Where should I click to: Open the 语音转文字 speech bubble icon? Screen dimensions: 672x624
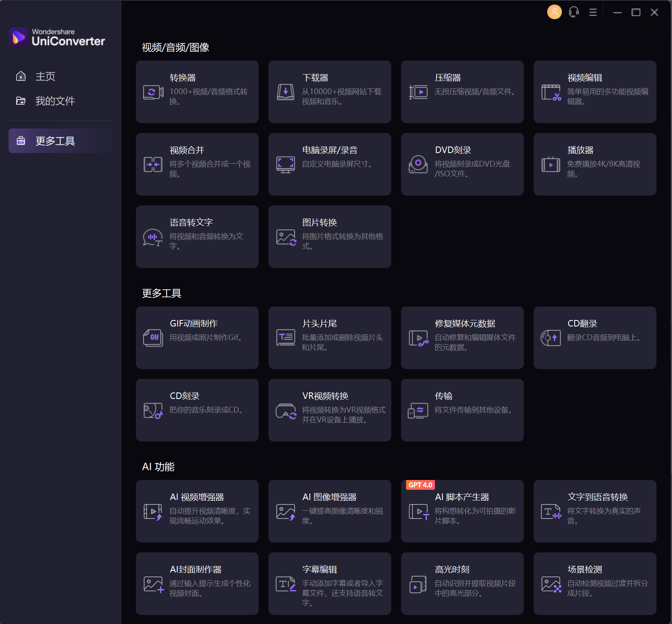tap(153, 237)
